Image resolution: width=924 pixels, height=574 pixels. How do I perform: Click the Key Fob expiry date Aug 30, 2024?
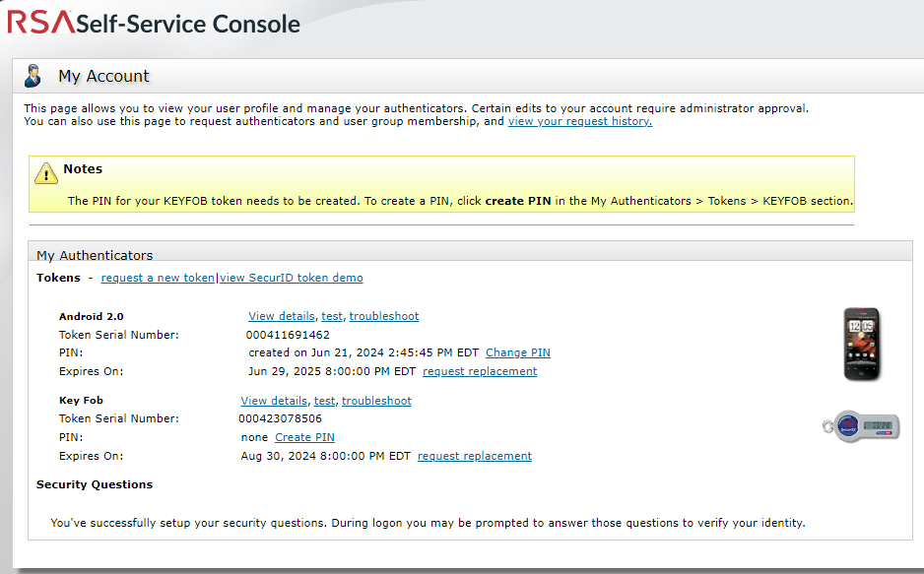[x=326, y=456]
